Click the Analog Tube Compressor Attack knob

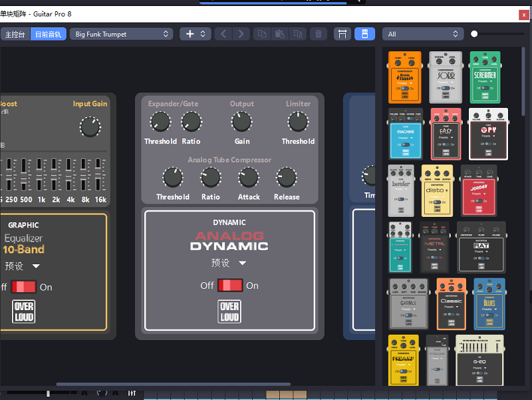click(249, 177)
